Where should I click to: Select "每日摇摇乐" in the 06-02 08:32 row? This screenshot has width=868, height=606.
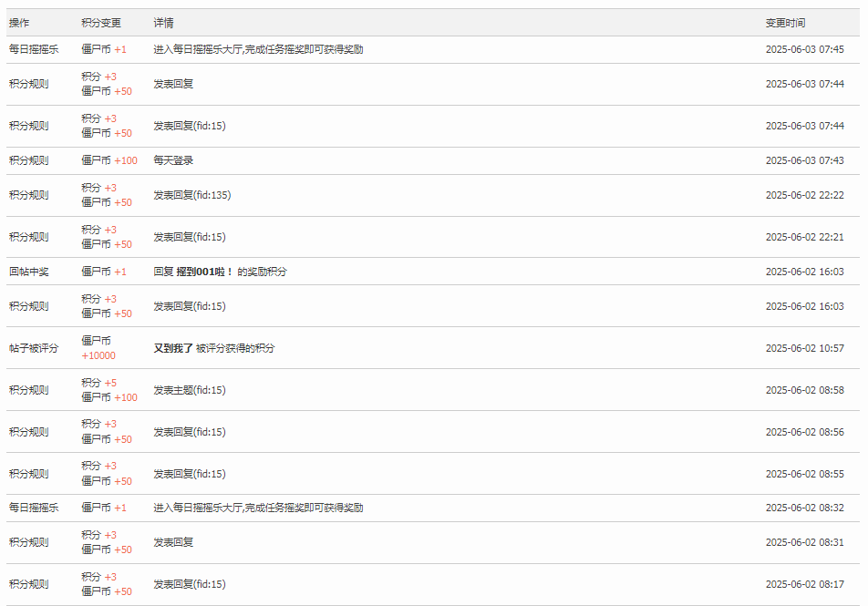33,508
